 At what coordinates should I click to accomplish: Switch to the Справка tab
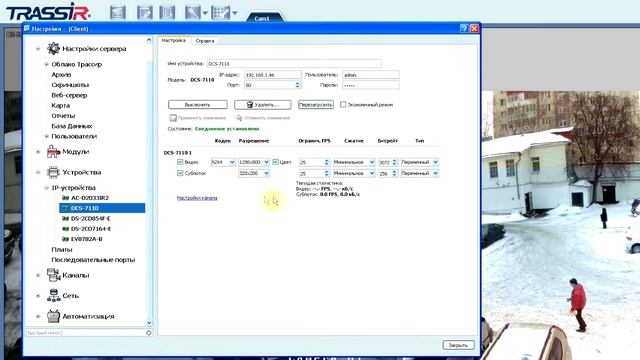204,41
